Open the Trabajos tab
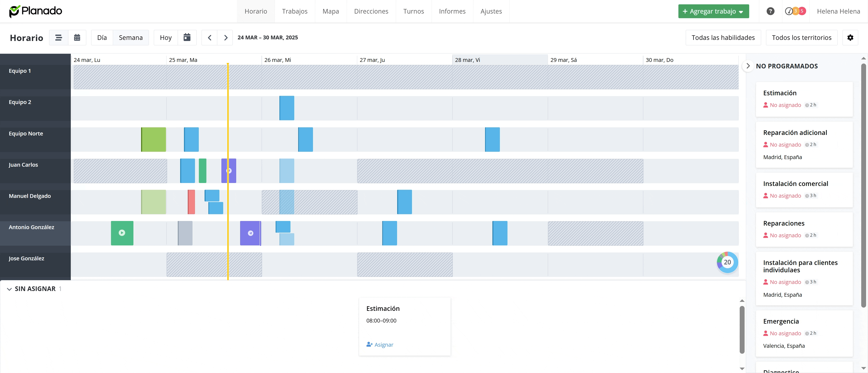 coord(295,11)
